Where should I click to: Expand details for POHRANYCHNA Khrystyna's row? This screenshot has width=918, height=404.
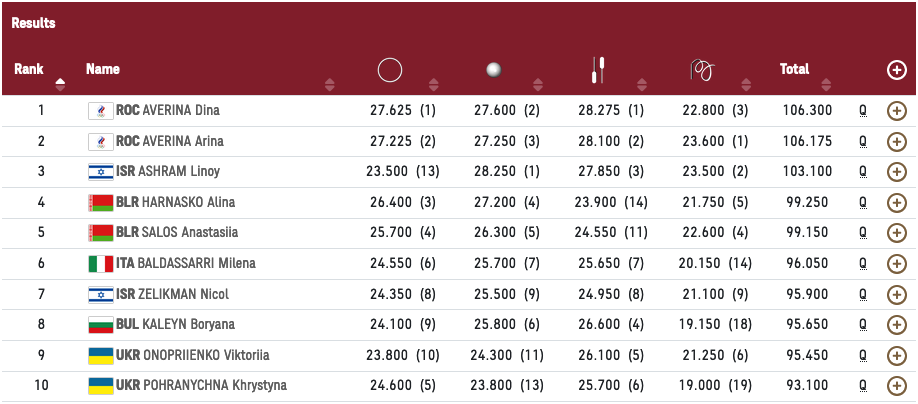pos(896,386)
